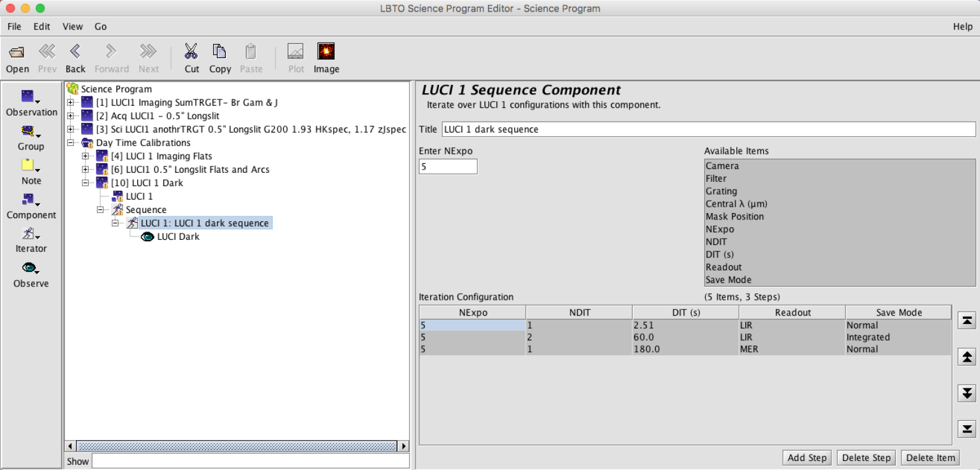980x470 pixels.
Task: Click the 180.0 DIT cell
Action: pos(685,349)
